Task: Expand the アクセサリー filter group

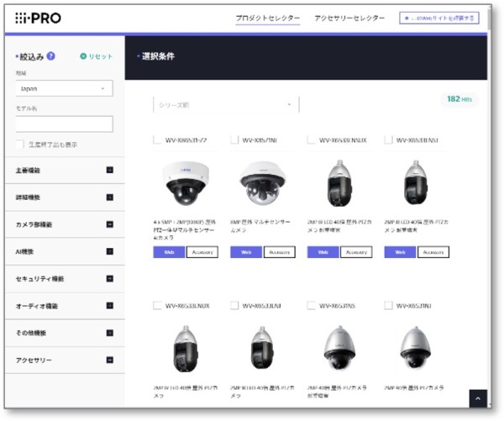Action: (x=110, y=360)
